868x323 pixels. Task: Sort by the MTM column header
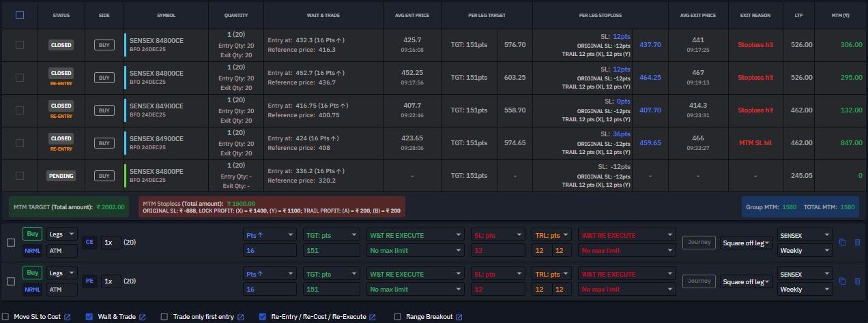pos(841,15)
